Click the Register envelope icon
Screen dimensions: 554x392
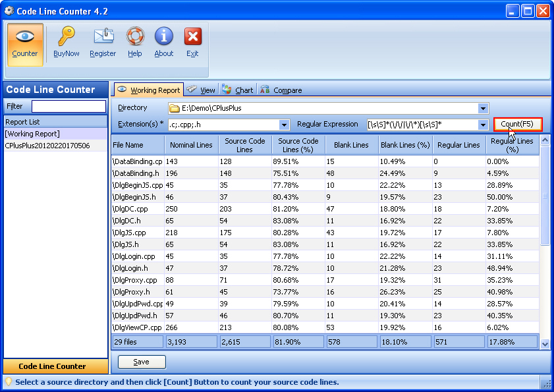tap(103, 38)
